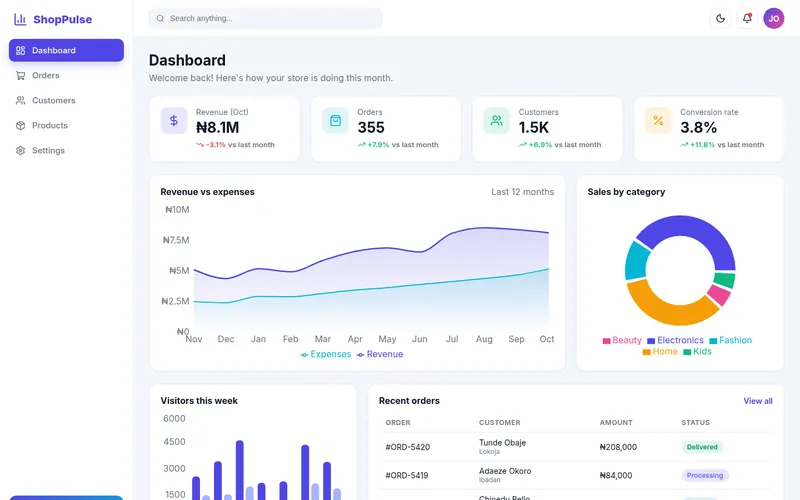Click the dollar icon on Revenue card
800x500 pixels.
(x=174, y=120)
